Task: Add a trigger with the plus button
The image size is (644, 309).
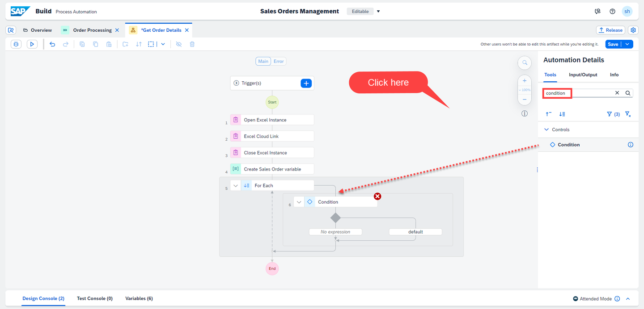Action: point(306,83)
